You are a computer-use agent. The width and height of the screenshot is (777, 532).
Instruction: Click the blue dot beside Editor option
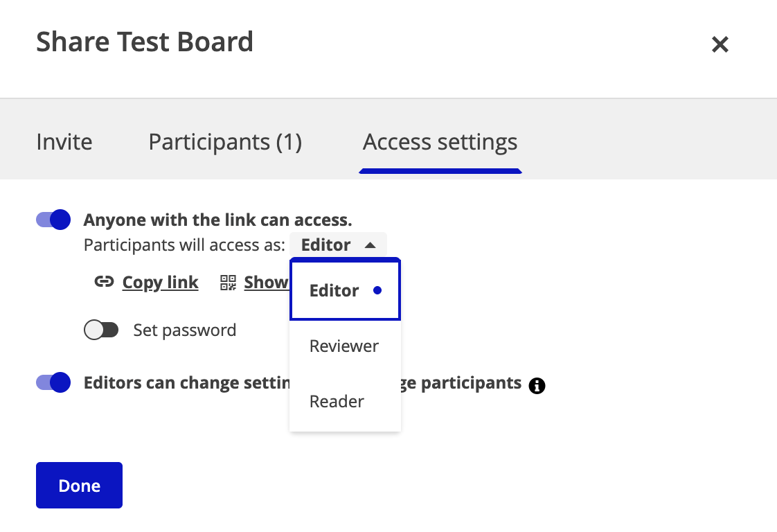tap(377, 291)
